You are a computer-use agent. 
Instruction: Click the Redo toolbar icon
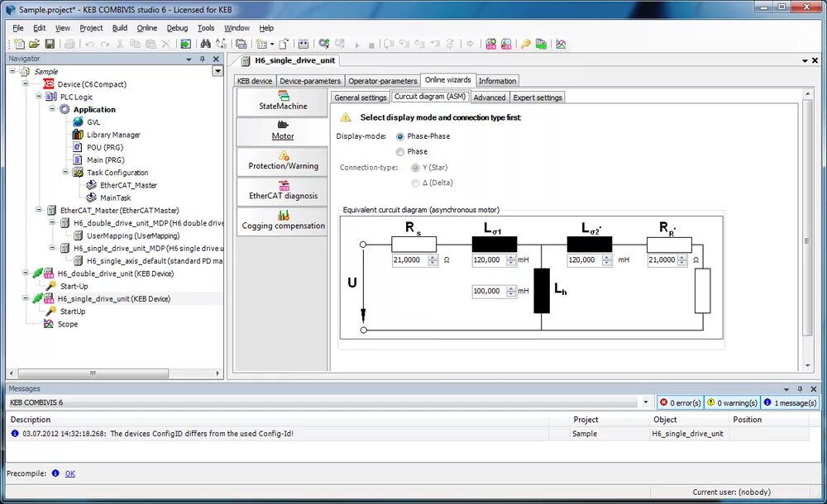105,44
